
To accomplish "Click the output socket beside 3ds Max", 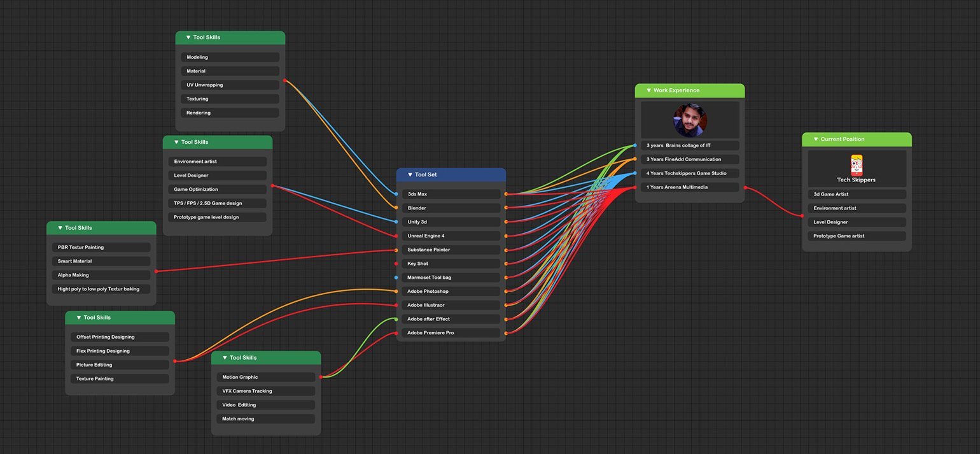I will point(506,194).
